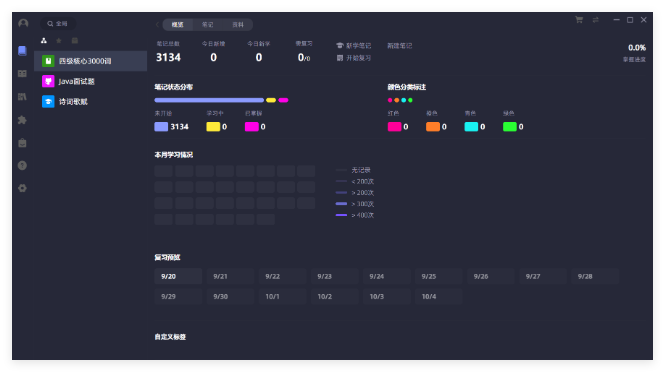Click the purple note status progress bar
This screenshot has height=372, width=665.
tap(209, 100)
